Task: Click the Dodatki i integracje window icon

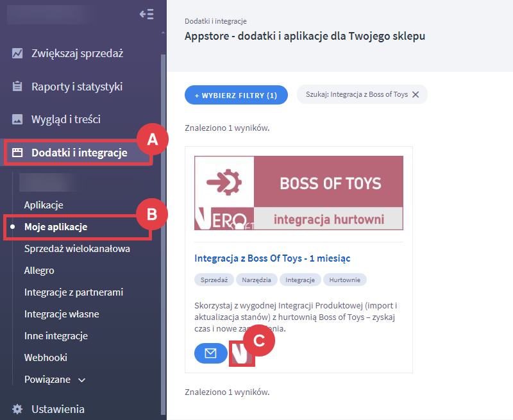Action: (17, 153)
